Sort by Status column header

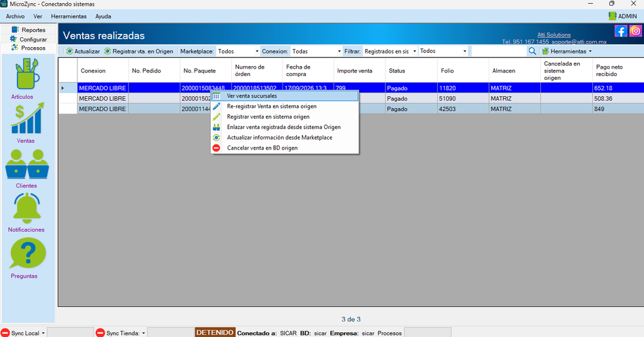click(x=411, y=70)
